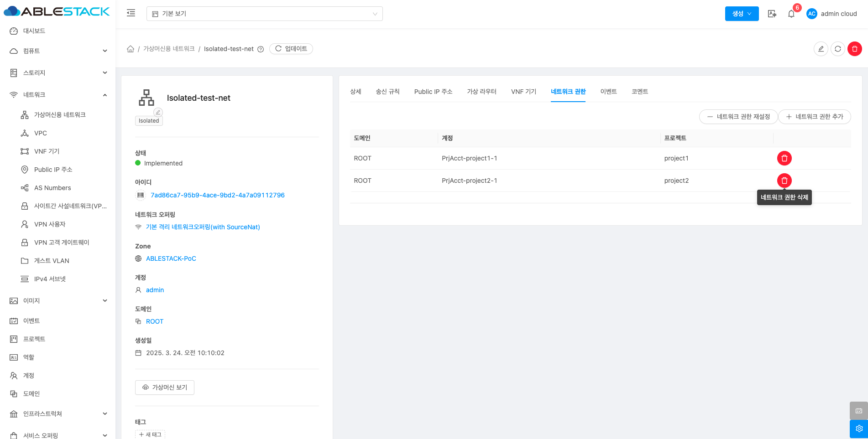Screen dimensions: 868x439
Task: Collapse the 네트워크 sidebar menu
Action: click(x=58, y=95)
